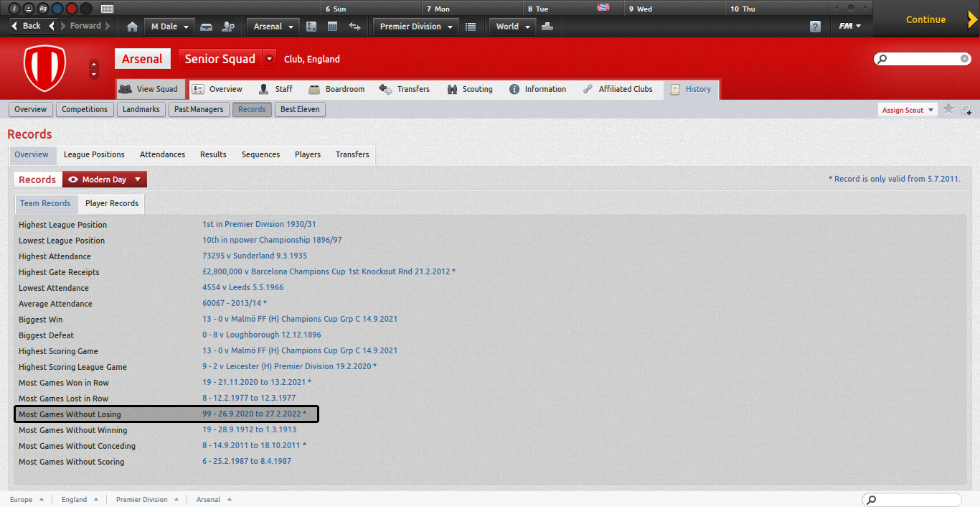Open the Staff tab
Image resolution: width=980 pixels, height=507 pixels.
(x=275, y=89)
